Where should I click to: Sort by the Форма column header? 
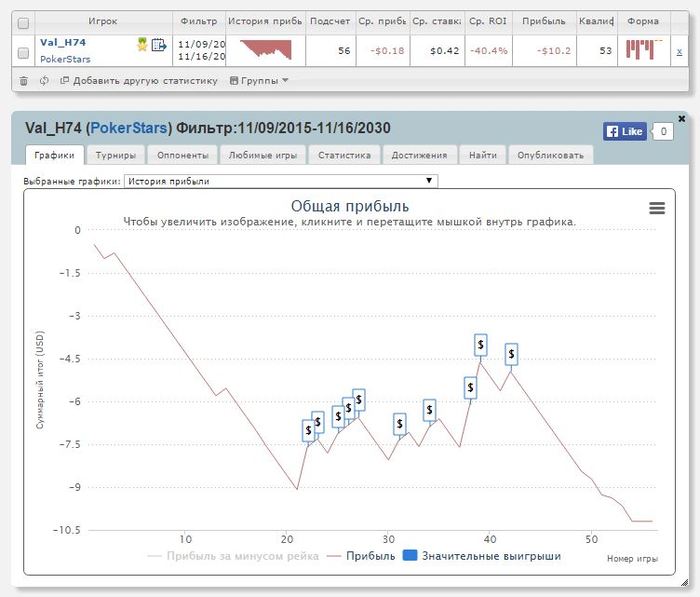(643, 21)
